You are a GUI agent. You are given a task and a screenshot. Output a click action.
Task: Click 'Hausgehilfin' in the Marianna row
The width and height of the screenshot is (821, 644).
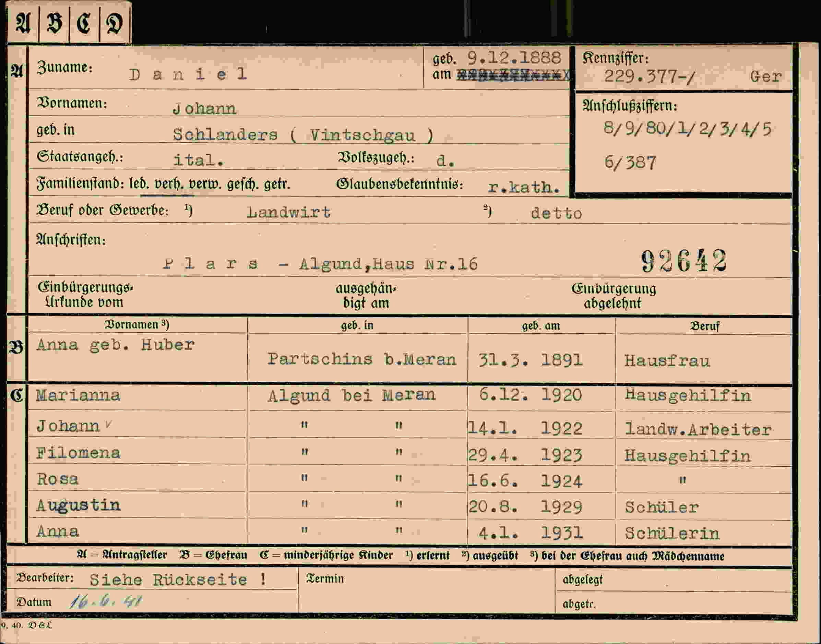688,396
